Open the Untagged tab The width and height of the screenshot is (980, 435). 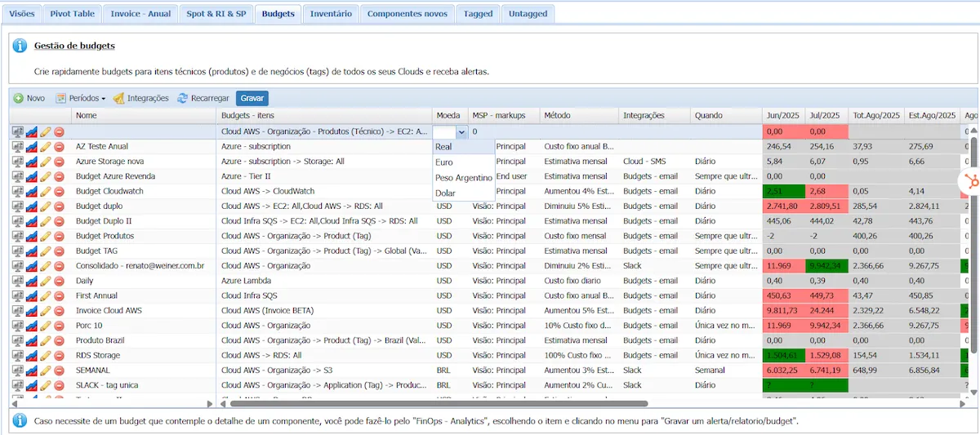click(528, 14)
